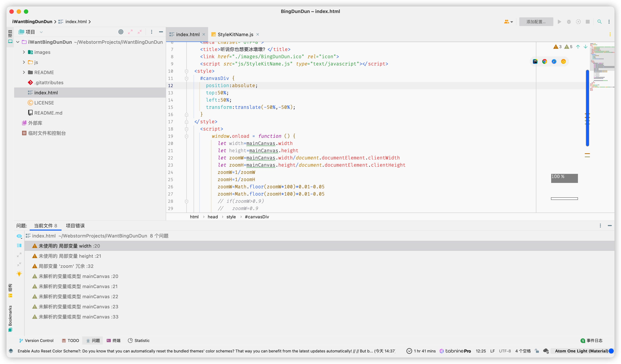Open in Safari browser icon
Viewport: 621px width, 364px height.
554,61
